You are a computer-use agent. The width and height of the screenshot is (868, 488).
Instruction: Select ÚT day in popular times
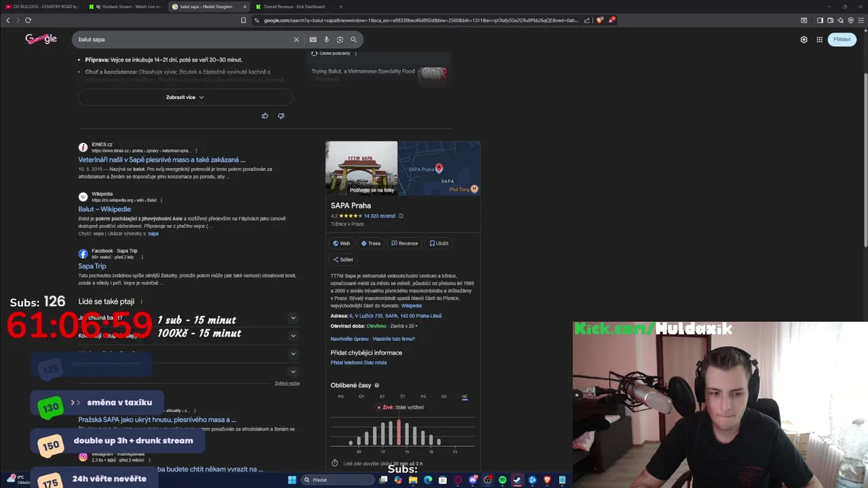361,396
